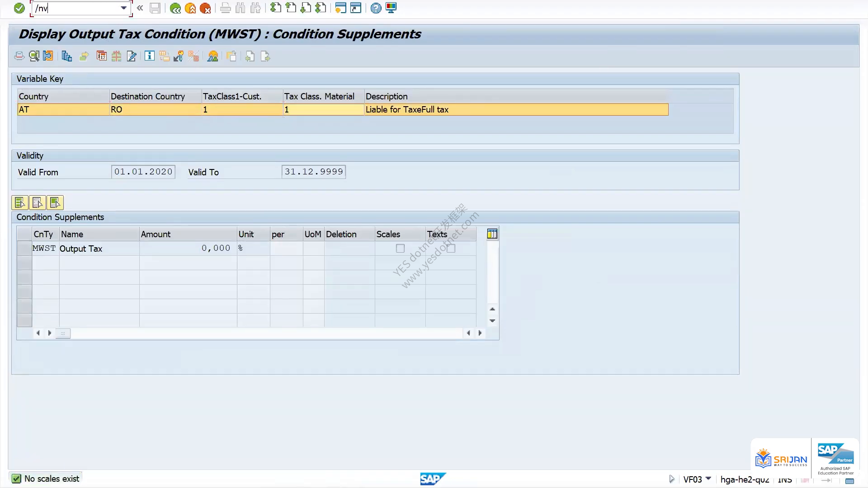Click Select Block button above Condition Supplements
This screenshot has height=488, width=868.
(x=55, y=202)
